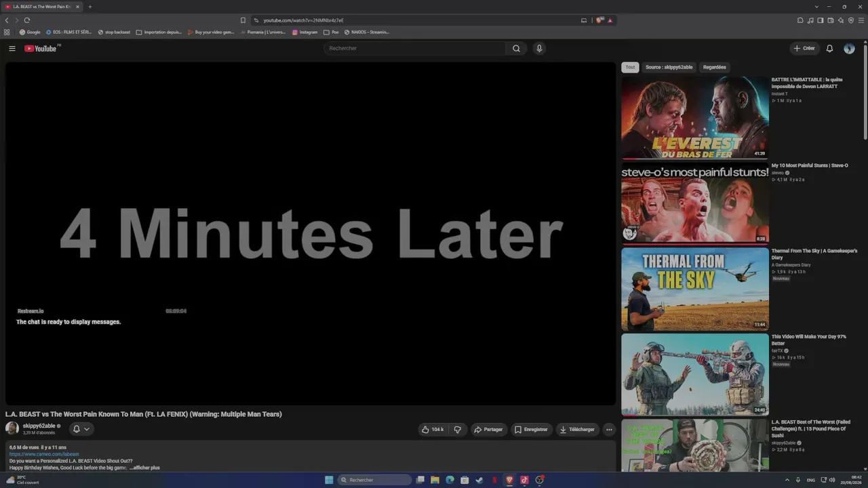
Task: Open Brave Shields lion icon
Action: (600, 20)
